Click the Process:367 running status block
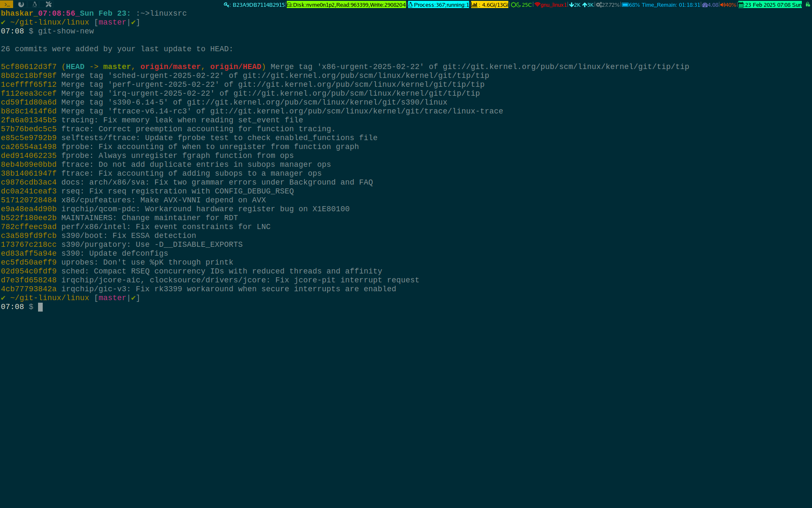This screenshot has width=812, height=508. coord(439,5)
